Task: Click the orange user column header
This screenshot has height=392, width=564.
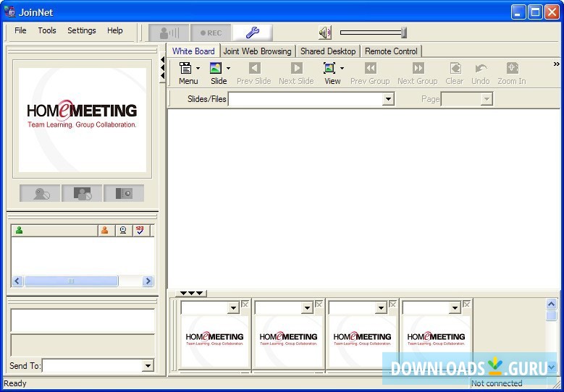Action: click(x=106, y=230)
